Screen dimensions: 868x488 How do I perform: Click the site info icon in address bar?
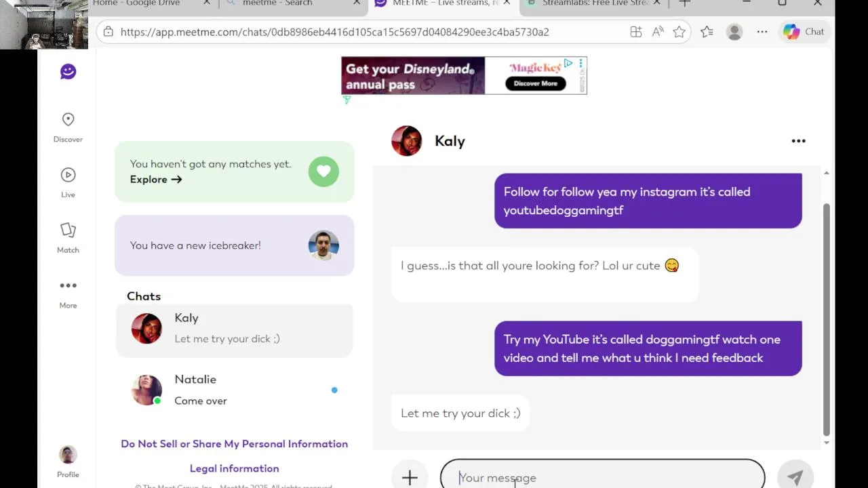point(108,32)
